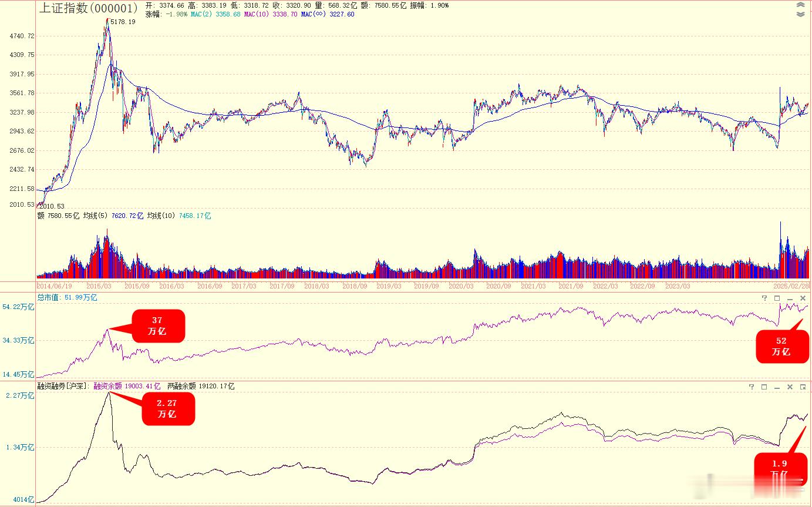
Task: Click the 2018/03 date on time axis
Action: click(316, 286)
